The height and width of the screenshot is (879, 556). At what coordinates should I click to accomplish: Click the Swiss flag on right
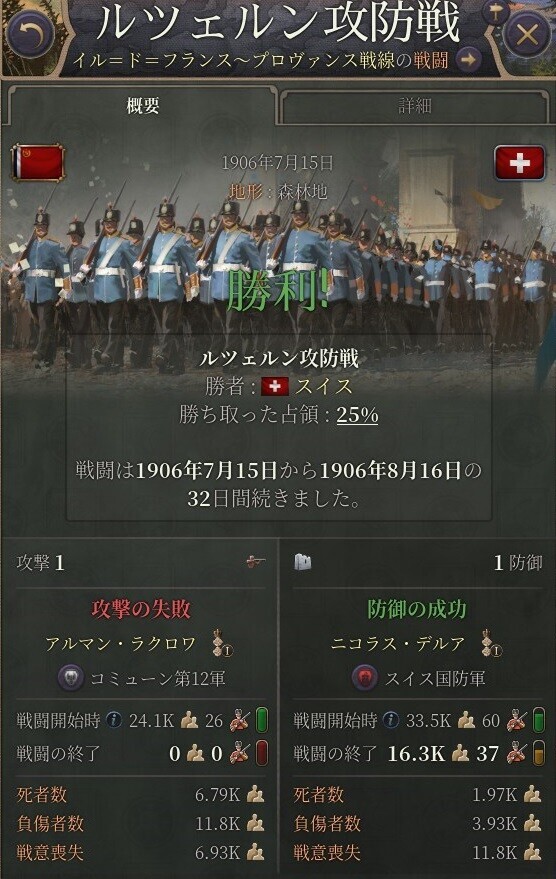tap(520, 163)
